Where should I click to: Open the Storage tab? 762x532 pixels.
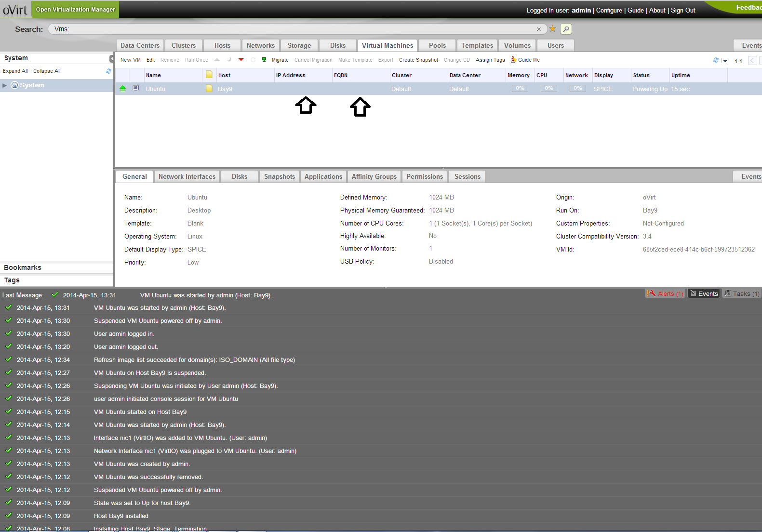(x=299, y=45)
